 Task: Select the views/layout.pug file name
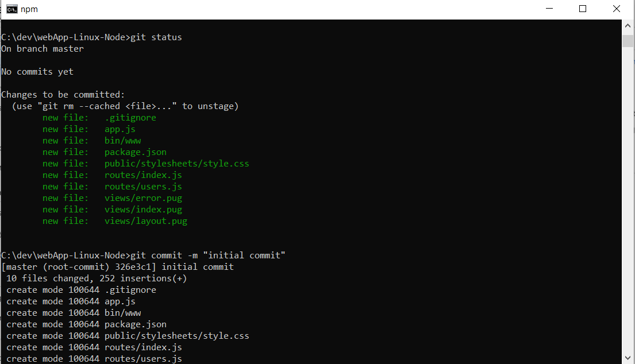click(x=145, y=220)
